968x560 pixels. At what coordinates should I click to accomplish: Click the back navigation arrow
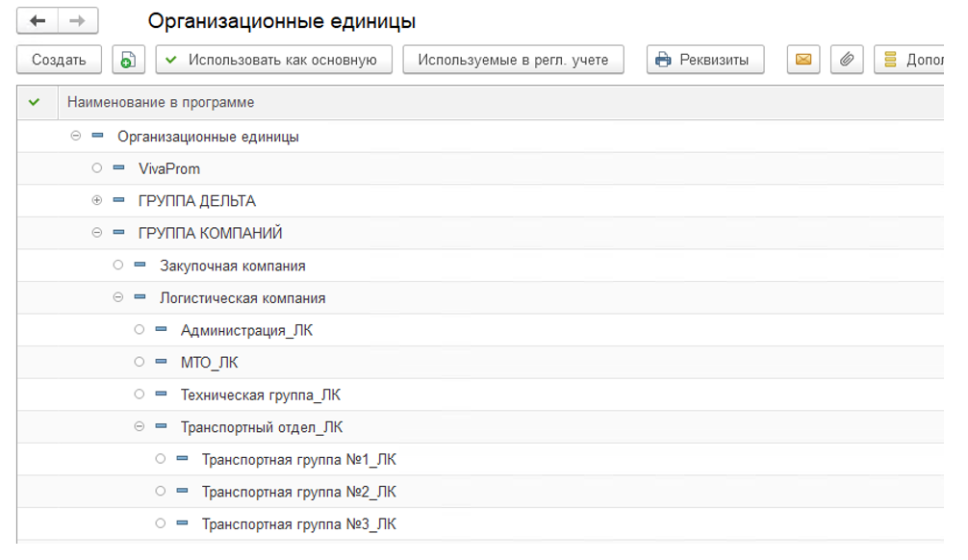click(38, 21)
